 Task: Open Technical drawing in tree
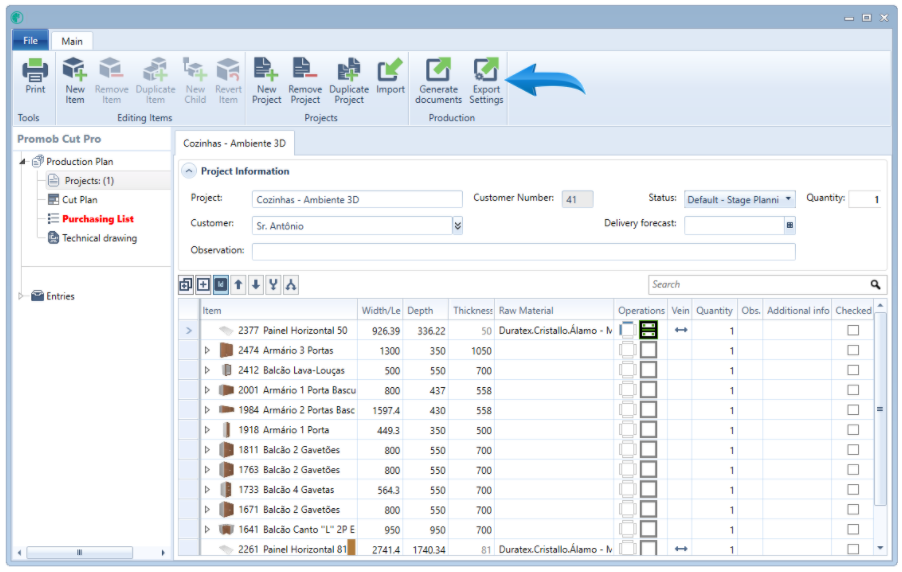click(100, 238)
